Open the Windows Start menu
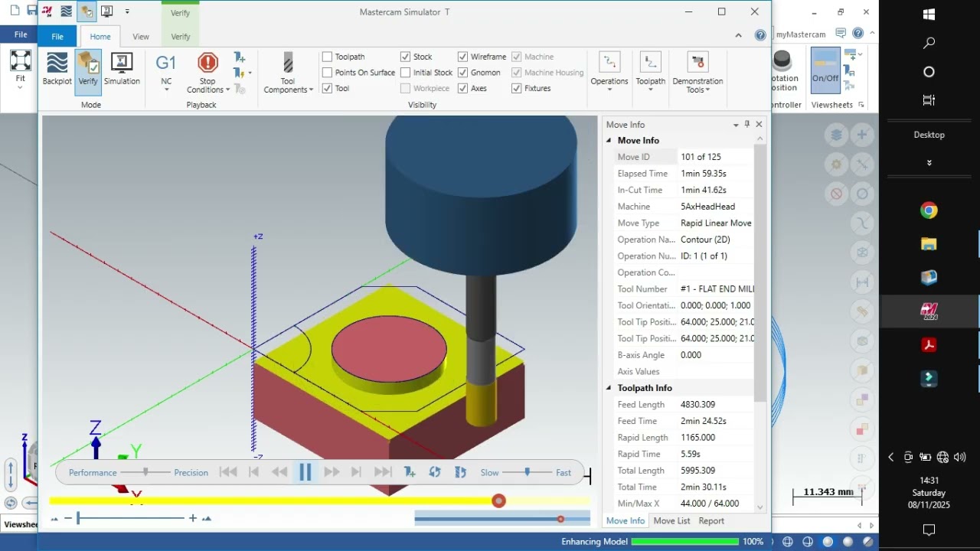The image size is (980, 551). (929, 14)
